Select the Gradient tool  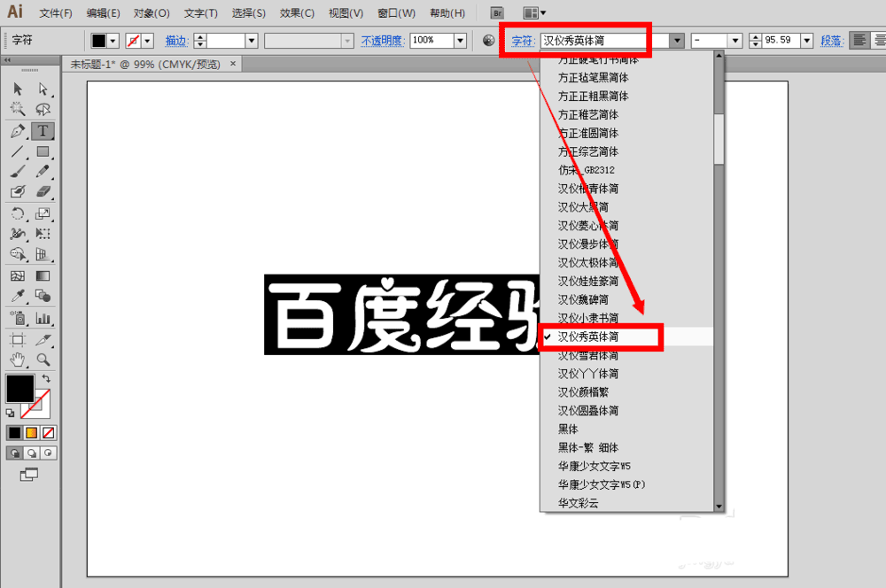pyautogui.click(x=43, y=276)
